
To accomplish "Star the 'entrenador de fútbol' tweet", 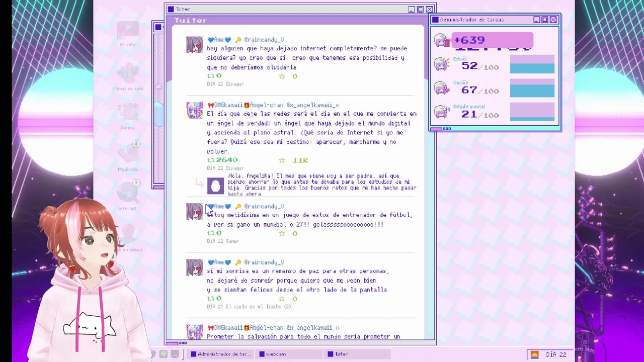I will click(x=282, y=233).
